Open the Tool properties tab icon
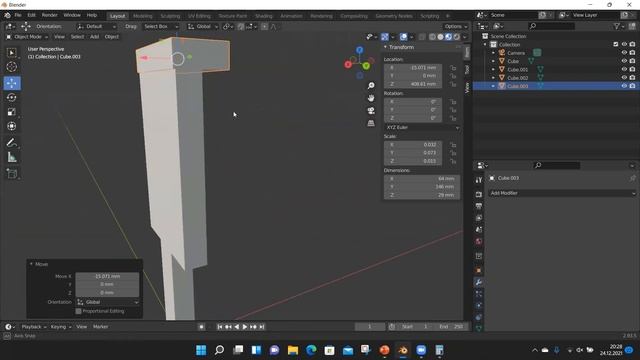This screenshot has height=360, width=640. click(x=479, y=180)
